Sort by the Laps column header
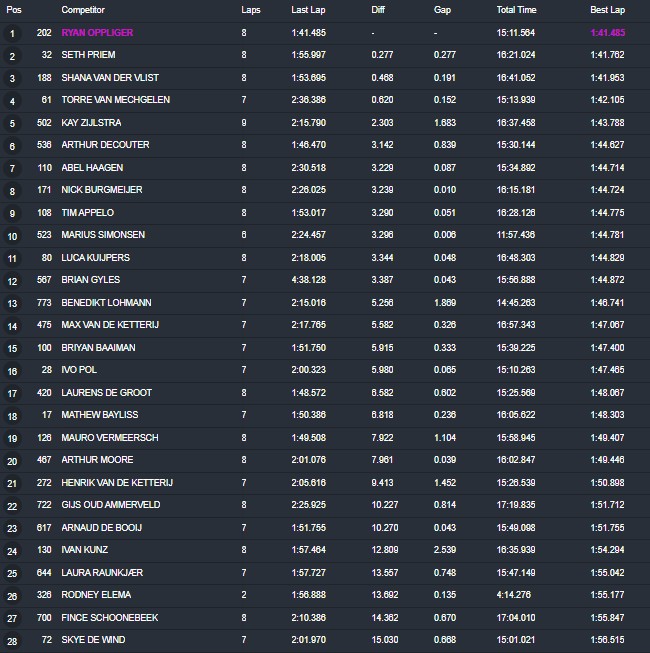Image resolution: width=650 pixels, height=653 pixels. (x=251, y=9)
